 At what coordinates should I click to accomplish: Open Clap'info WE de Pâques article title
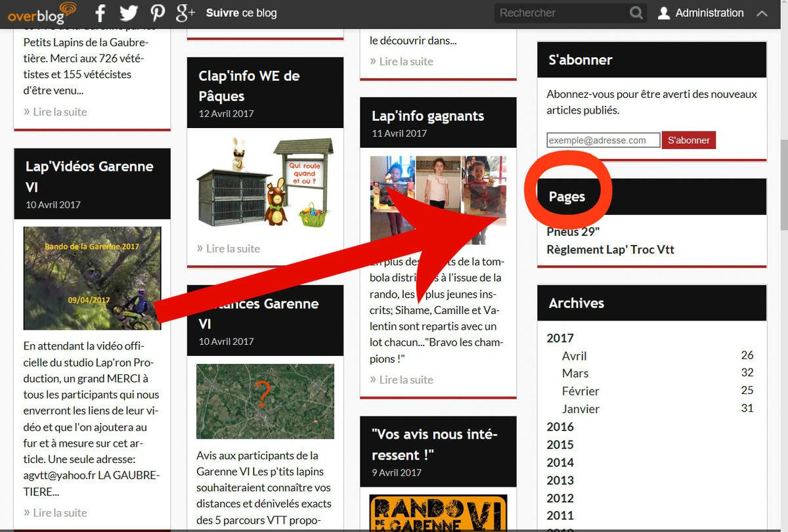(249, 85)
